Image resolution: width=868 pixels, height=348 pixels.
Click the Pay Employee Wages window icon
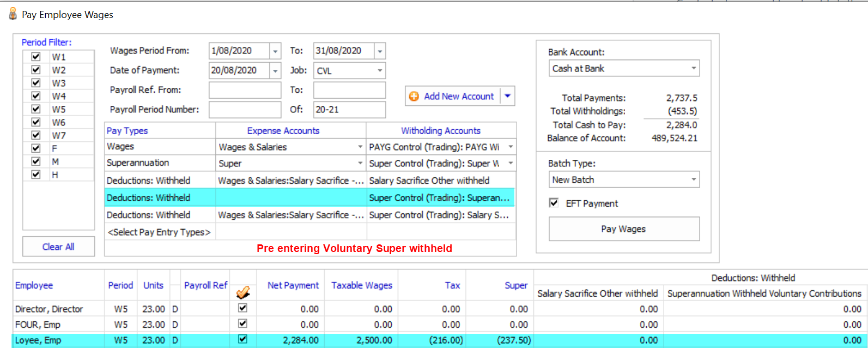(x=13, y=14)
